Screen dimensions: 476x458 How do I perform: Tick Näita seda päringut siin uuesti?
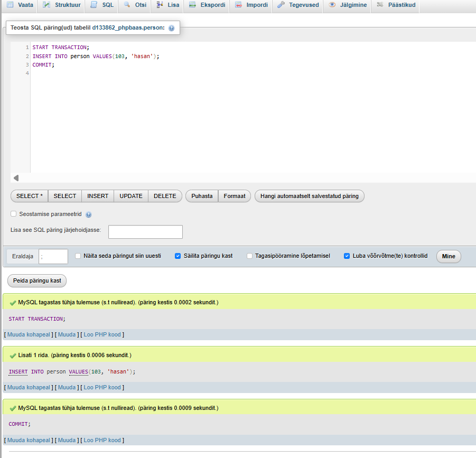[78, 256]
